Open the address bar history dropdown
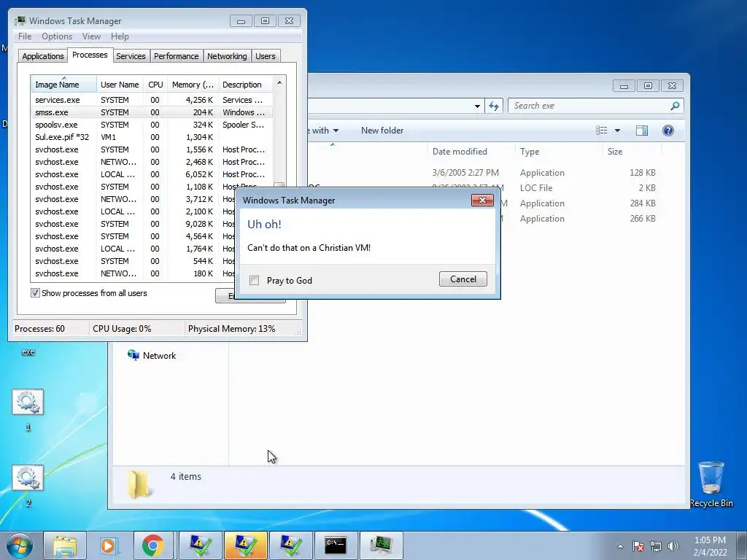 tap(477, 106)
